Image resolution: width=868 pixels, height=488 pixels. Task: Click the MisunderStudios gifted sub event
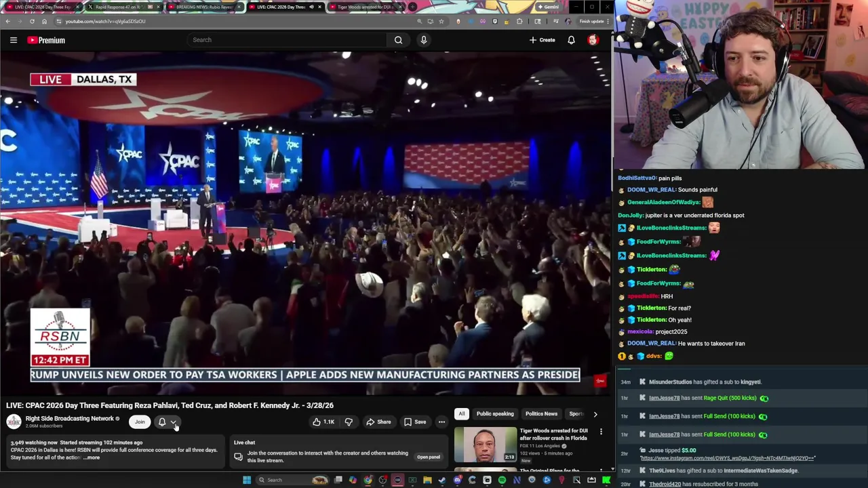click(705, 382)
